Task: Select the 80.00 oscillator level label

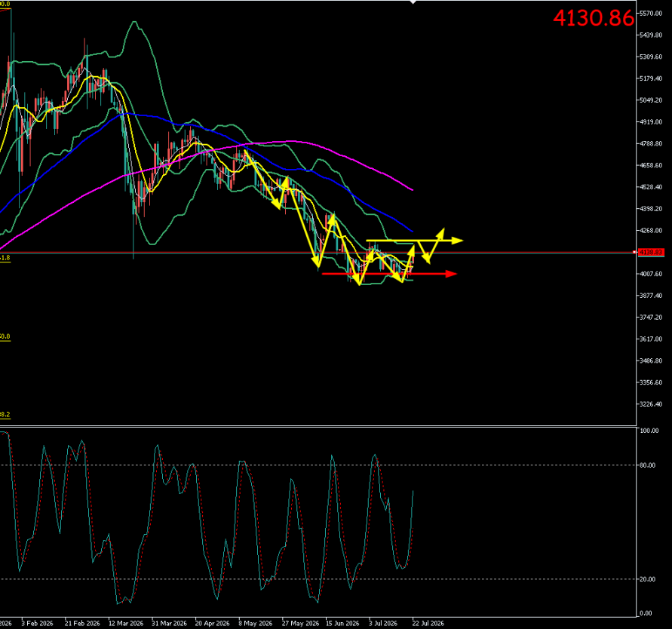Action: coord(648,465)
